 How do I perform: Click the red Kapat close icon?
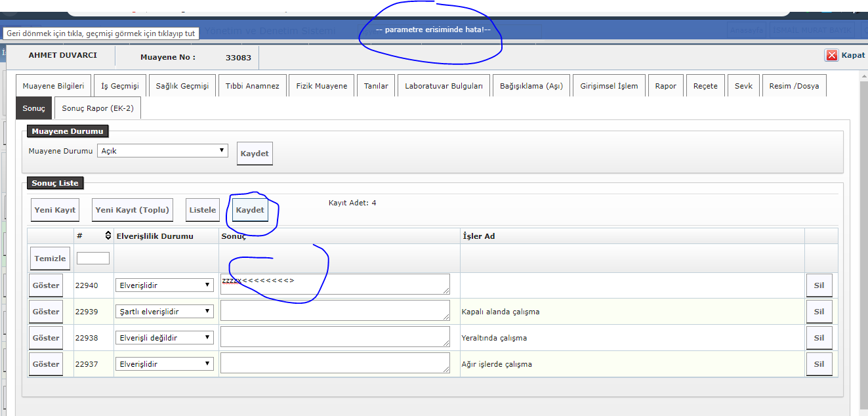pyautogui.click(x=831, y=55)
